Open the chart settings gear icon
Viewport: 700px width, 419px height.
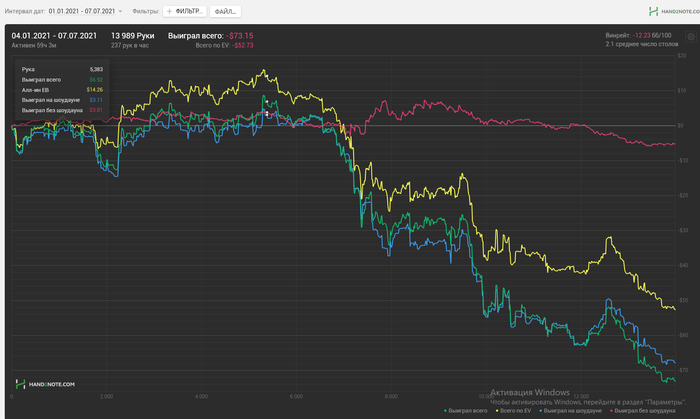[x=690, y=36]
